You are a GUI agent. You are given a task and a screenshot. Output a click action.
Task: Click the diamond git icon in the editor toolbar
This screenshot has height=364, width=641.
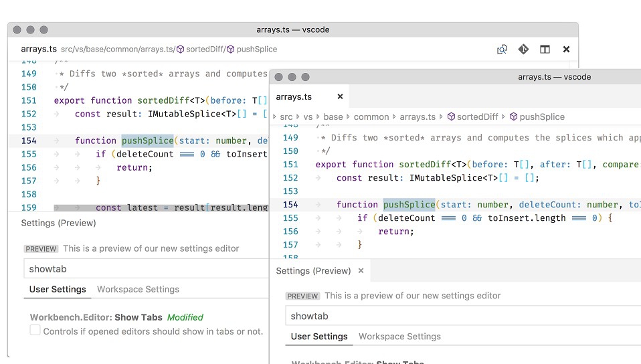coord(523,49)
